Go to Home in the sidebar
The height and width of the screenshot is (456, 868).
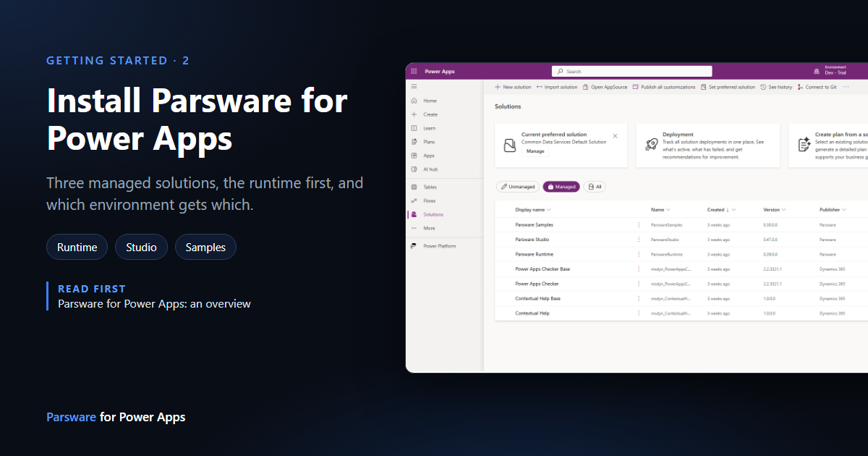coord(424,101)
